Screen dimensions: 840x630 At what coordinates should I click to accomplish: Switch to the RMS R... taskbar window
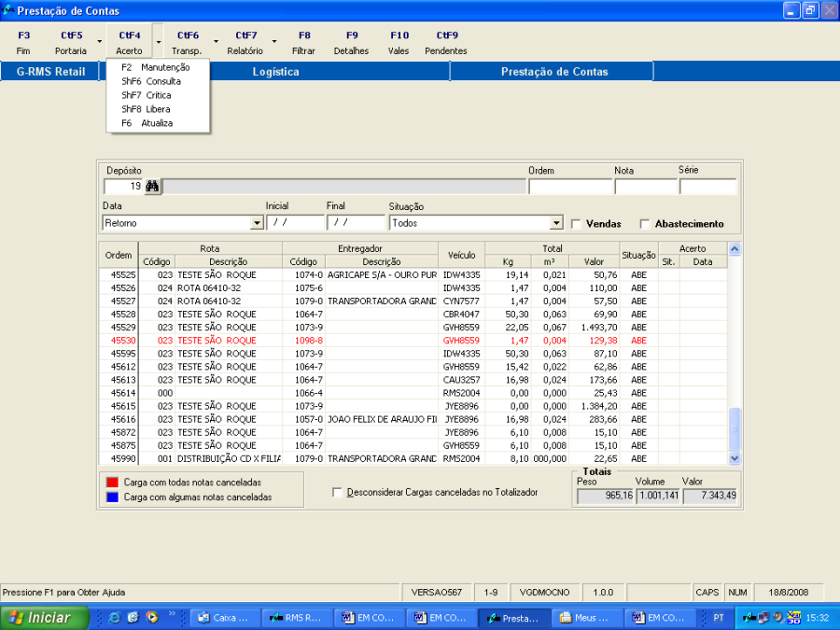296,618
